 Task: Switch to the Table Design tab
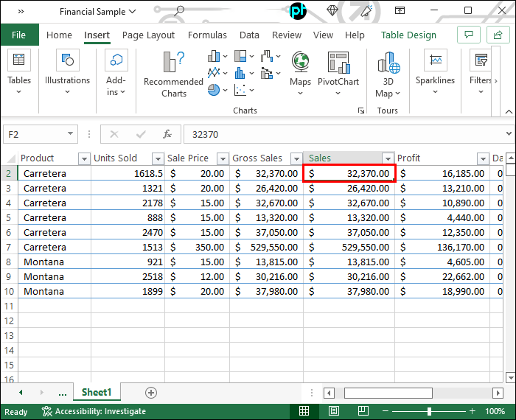(x=408, y=35)
